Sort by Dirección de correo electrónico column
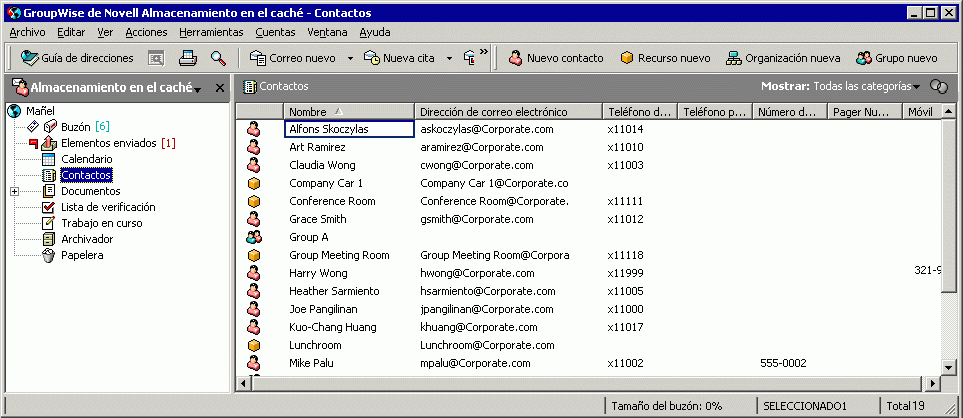 [x=508, y=111]
